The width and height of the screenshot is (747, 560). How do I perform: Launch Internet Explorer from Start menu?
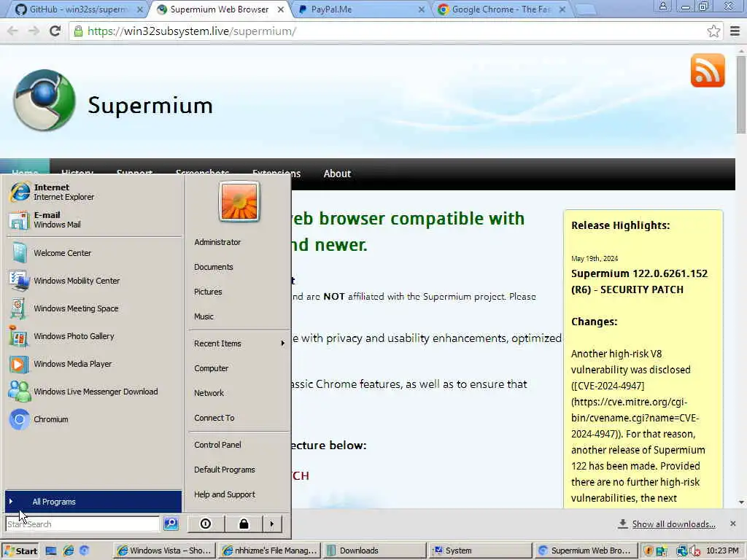point(94,192)
